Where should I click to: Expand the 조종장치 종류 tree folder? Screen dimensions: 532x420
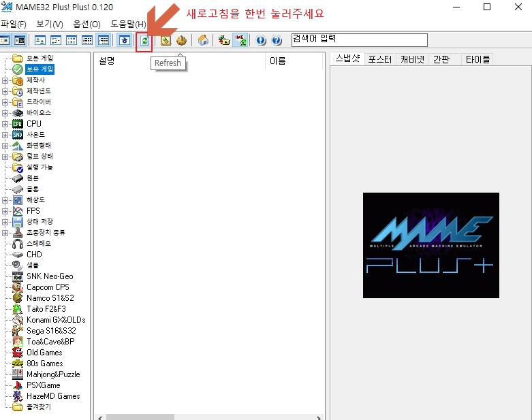pos(5,233)
